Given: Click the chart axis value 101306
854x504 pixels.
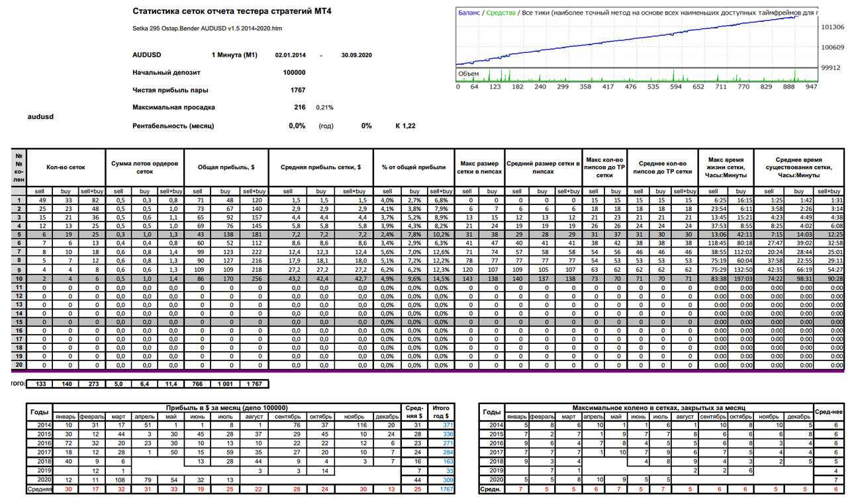Looking at the screenshot, I should (x=833, y=27).
